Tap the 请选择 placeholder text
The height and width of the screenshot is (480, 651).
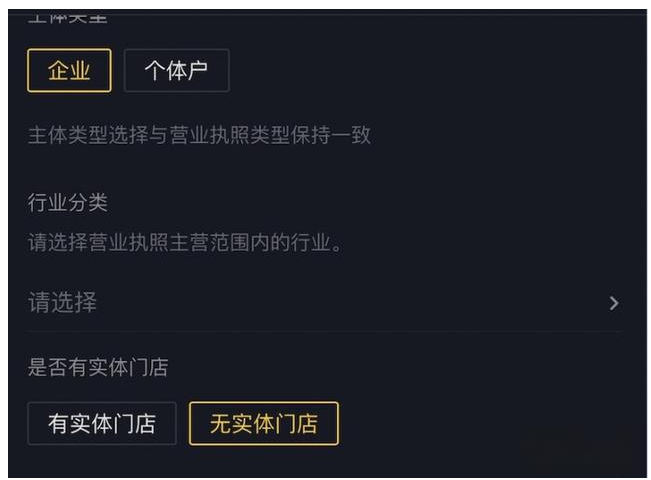tap(62, 303)
